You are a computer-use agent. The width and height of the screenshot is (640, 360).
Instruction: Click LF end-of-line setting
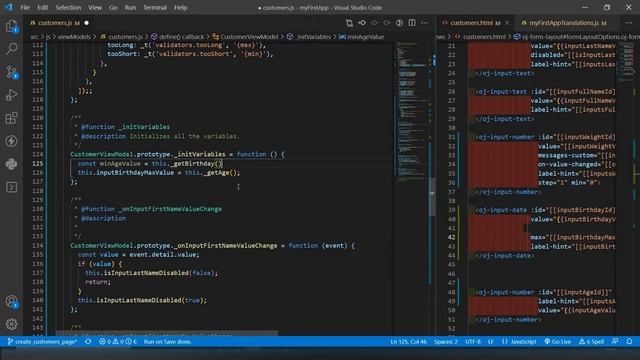point(491,342)
